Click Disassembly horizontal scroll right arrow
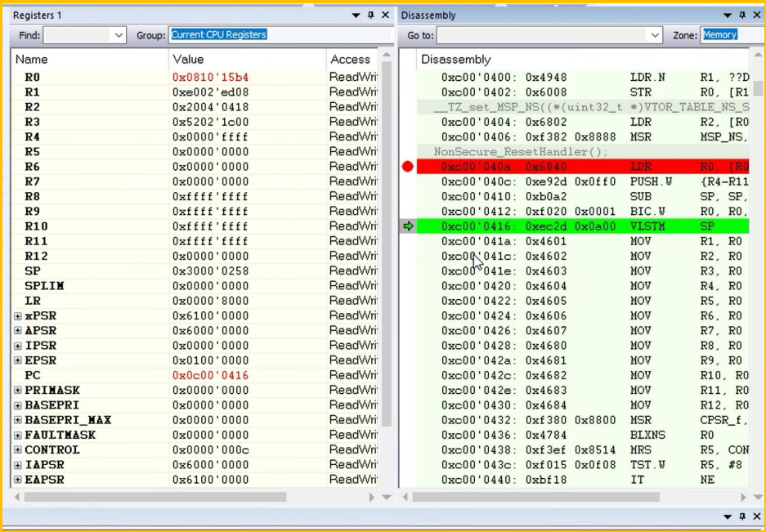The width and height of the screenshot is (766, 532). [x=743, y=498]
